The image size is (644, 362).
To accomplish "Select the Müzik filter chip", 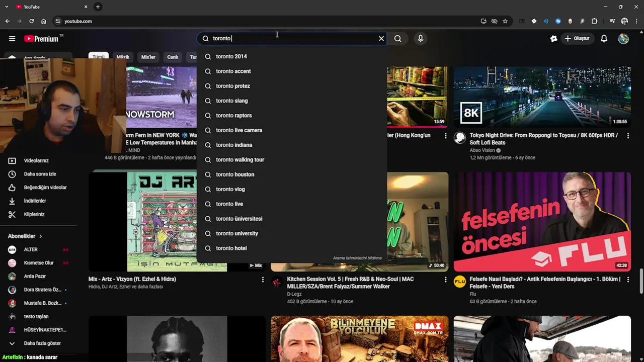I will [x=123, y=57].
